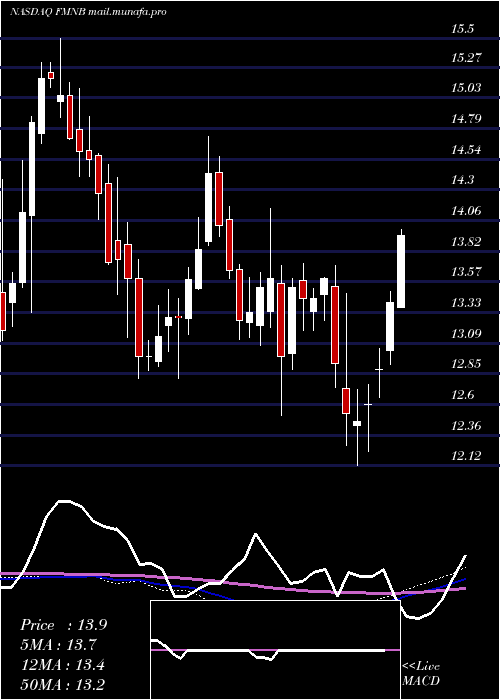Click the 14.79 price axis label
Viewport: 500px width, 700px height.
pyautogui.click(x=467, y=119)
